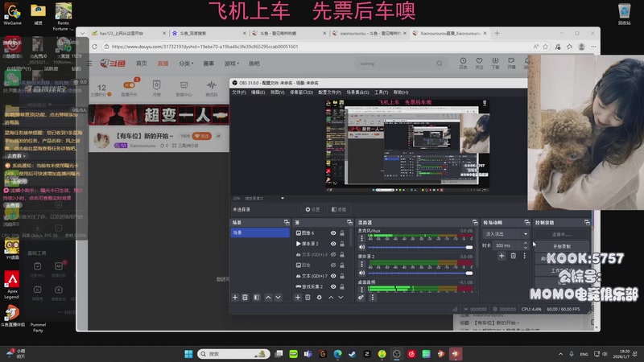Open advanced audio properties gears icon

361,297
